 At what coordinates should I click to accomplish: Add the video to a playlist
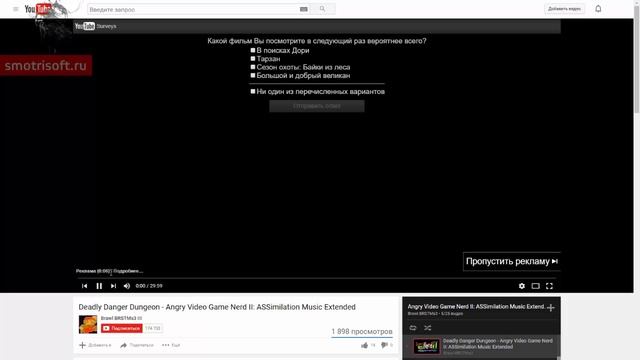95,345
